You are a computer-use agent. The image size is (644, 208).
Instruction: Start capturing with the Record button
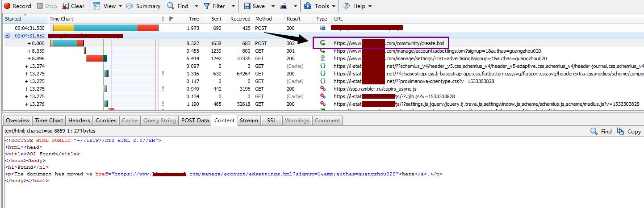(x=17, y=6)
